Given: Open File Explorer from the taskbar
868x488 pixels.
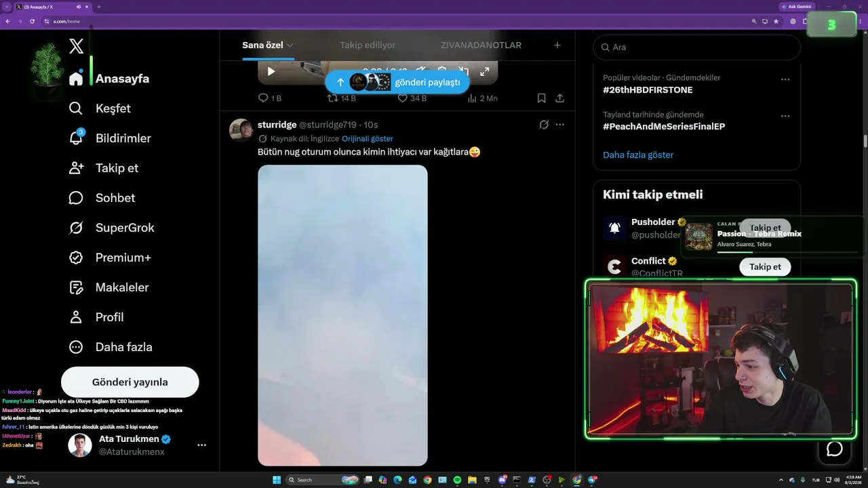Looking at the screenshot, I should (472, 480).
